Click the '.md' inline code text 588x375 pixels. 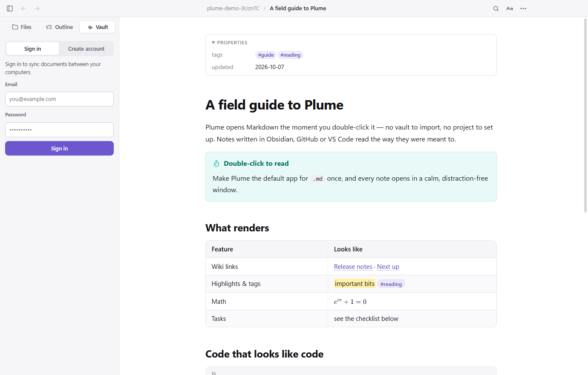[317, 179]
